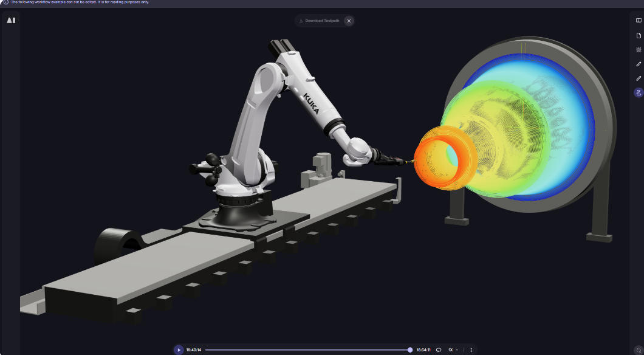Toggle the side panel layout icon
The image size is (644, 355).
point(639,21)
